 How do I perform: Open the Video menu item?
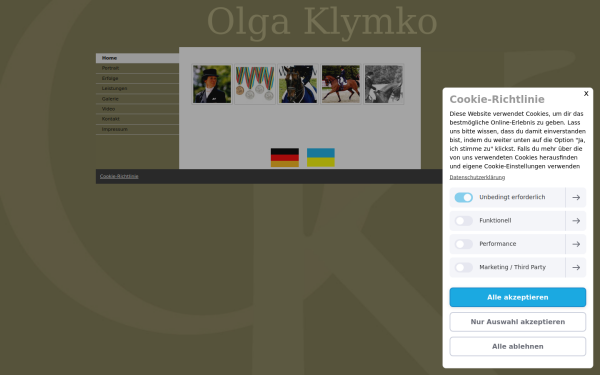tap(137, 109)
